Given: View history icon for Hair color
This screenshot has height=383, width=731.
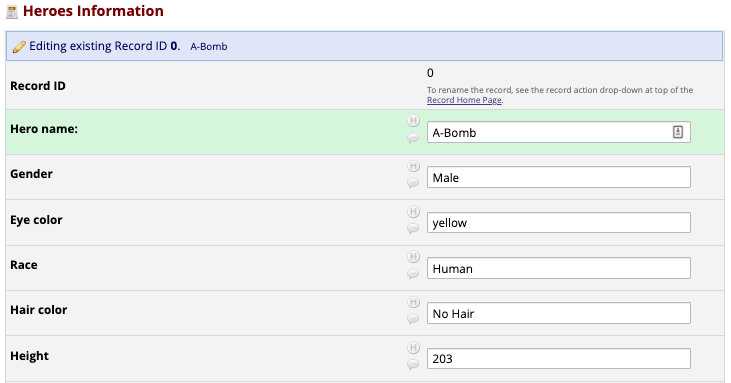Looking at the screenshot, I should (413, 302).
